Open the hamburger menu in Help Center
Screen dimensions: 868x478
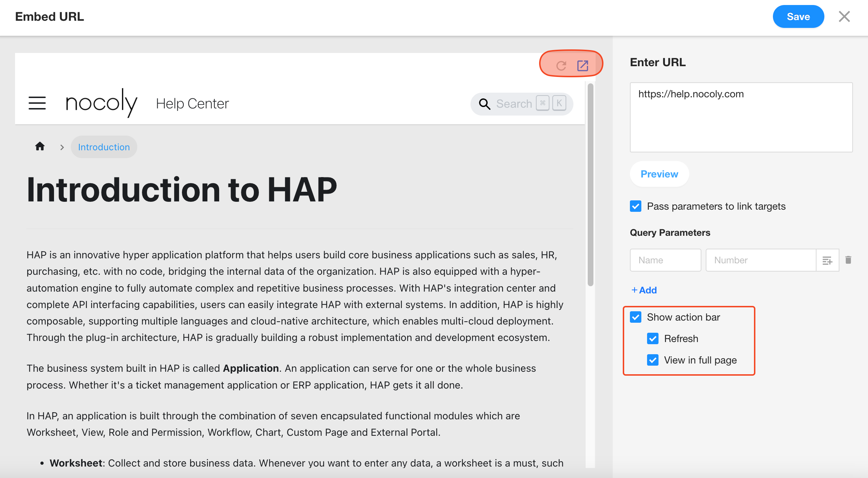pos(37,103)
